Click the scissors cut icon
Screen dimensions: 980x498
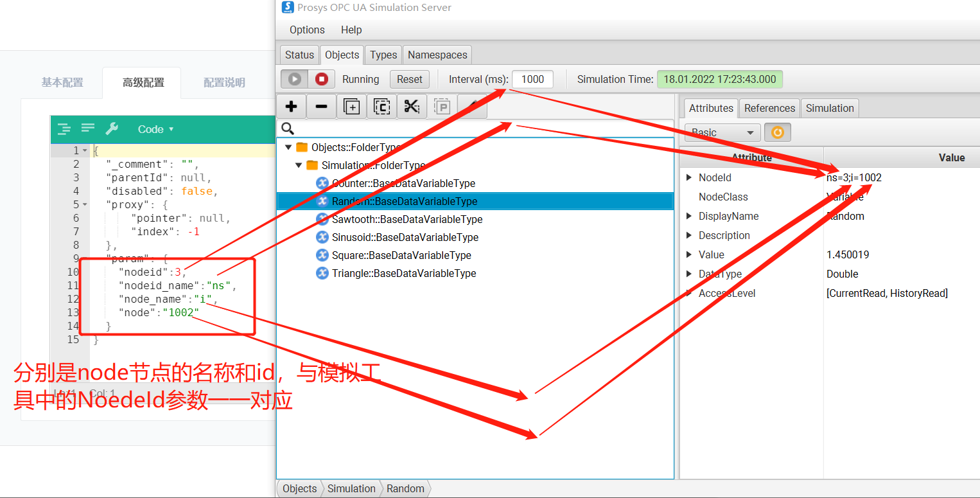point(412,107)
